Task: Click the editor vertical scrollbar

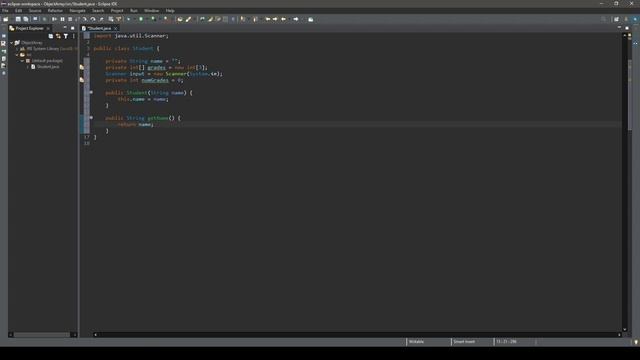Action: tap(624, 182)
